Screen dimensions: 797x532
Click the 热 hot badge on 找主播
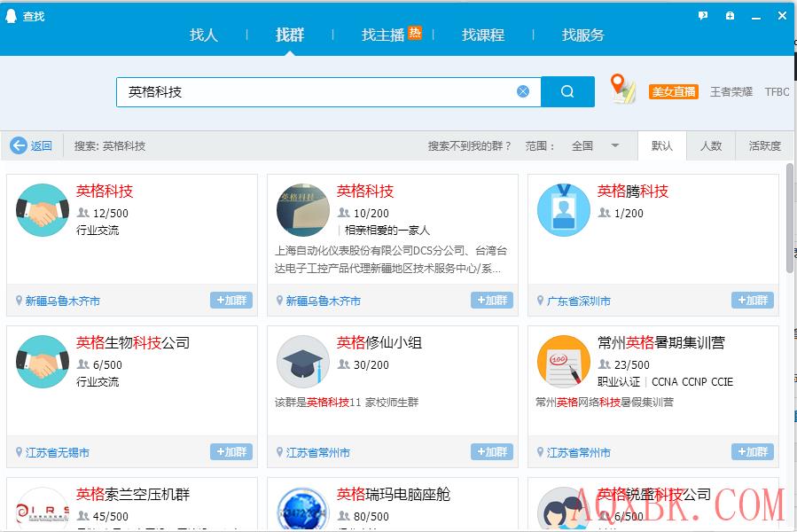point(415,33)
